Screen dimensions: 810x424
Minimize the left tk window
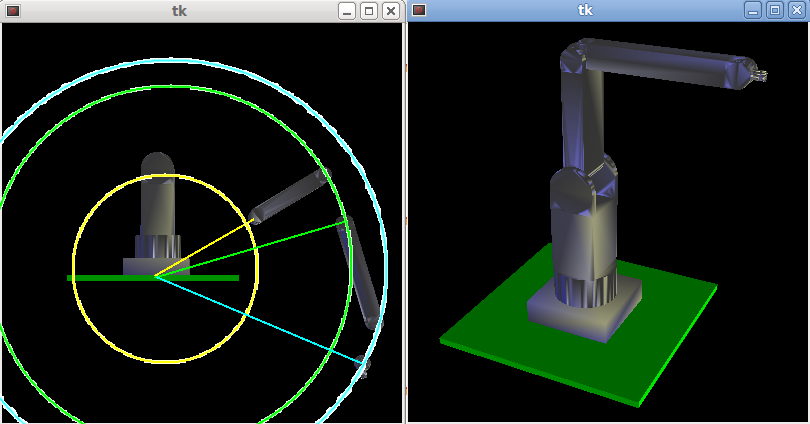tap(347, 11)
